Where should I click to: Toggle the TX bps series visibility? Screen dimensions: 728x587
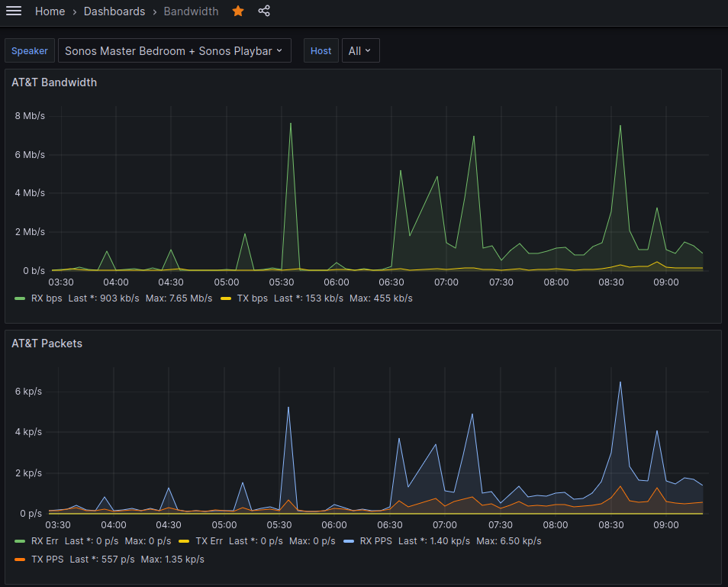pos(252,298)
